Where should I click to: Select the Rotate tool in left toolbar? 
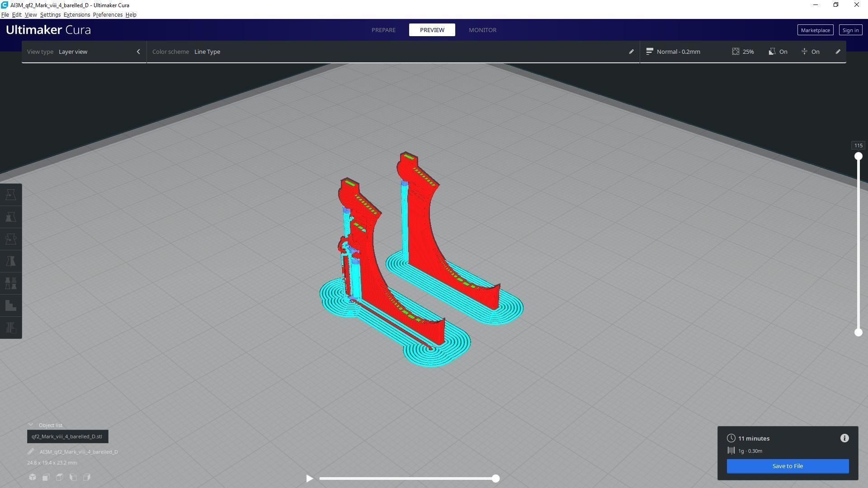coord(11,239)
